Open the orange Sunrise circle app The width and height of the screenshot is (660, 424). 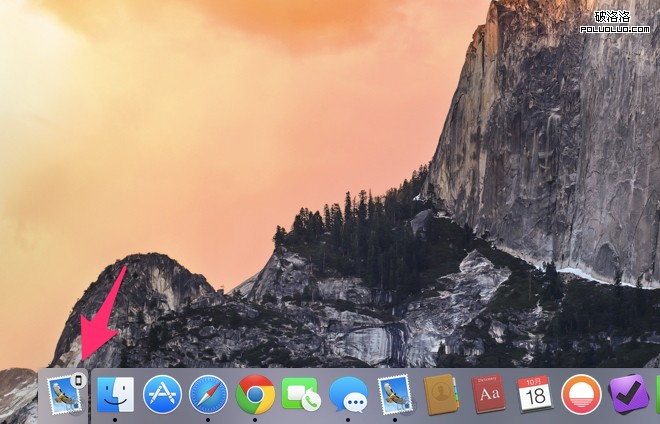(581, 395)
